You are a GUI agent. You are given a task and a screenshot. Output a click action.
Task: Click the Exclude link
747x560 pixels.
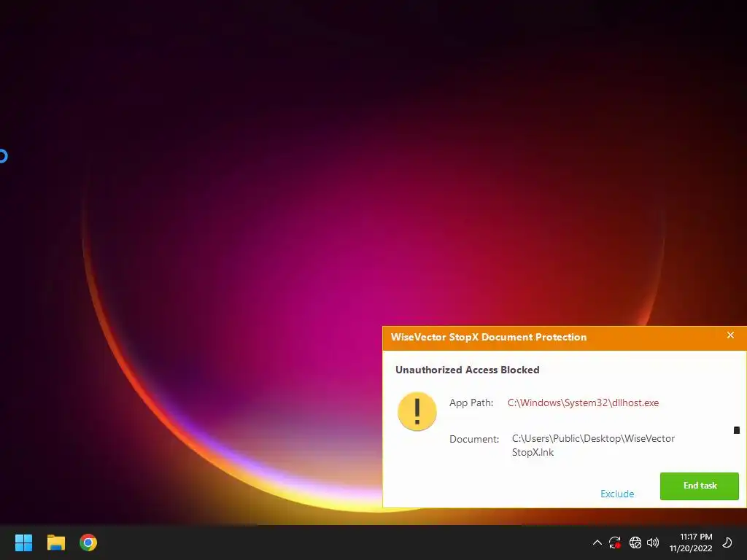[617, 494]
